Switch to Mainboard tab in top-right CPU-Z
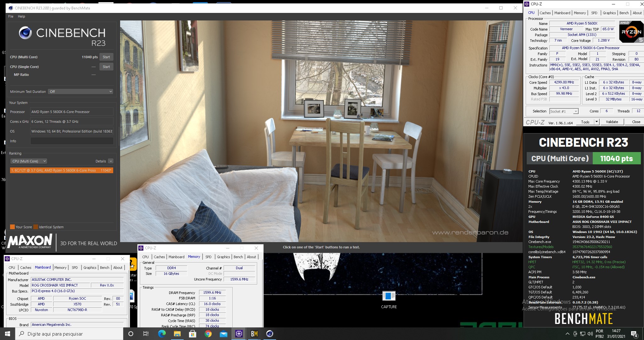 tap(562, 13)
